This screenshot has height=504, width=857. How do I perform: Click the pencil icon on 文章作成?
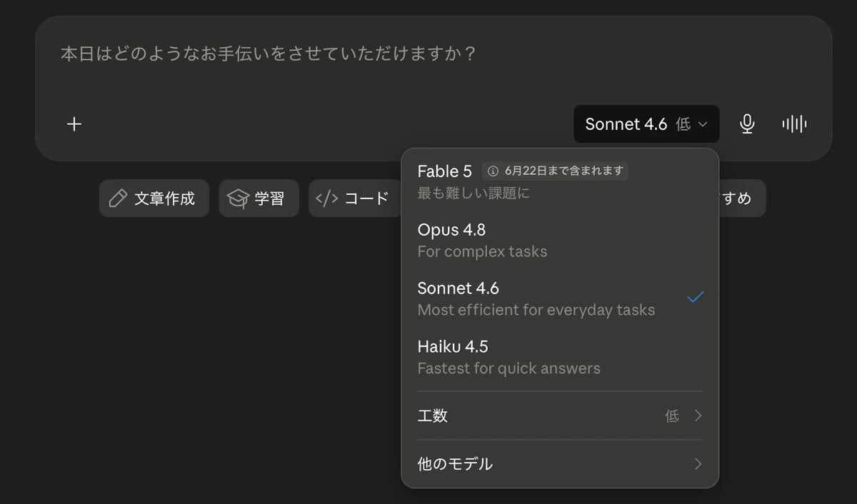pos(118,198)
